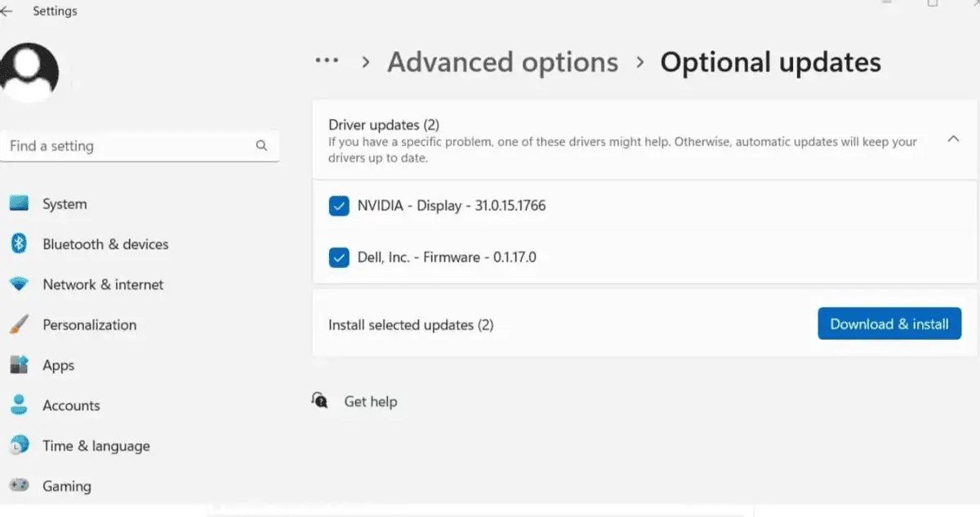Click the Gaming controller icon
This screenshot has height=517, width=980.
click(x=19, y=486)
